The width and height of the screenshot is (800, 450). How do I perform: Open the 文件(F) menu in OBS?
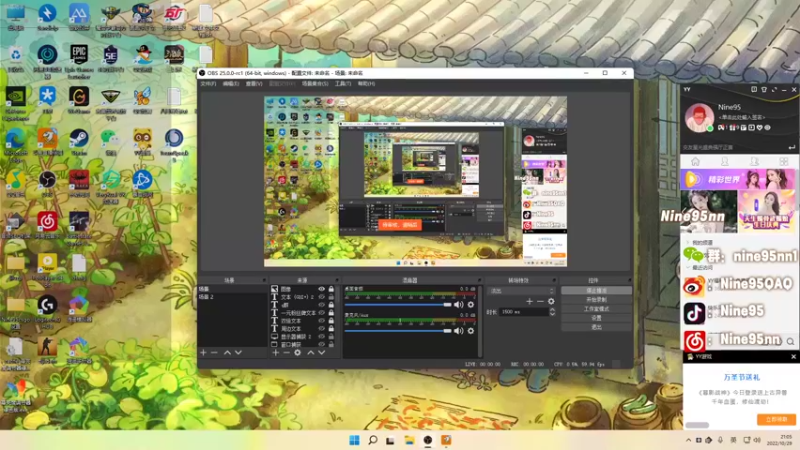tap(208, 84)
